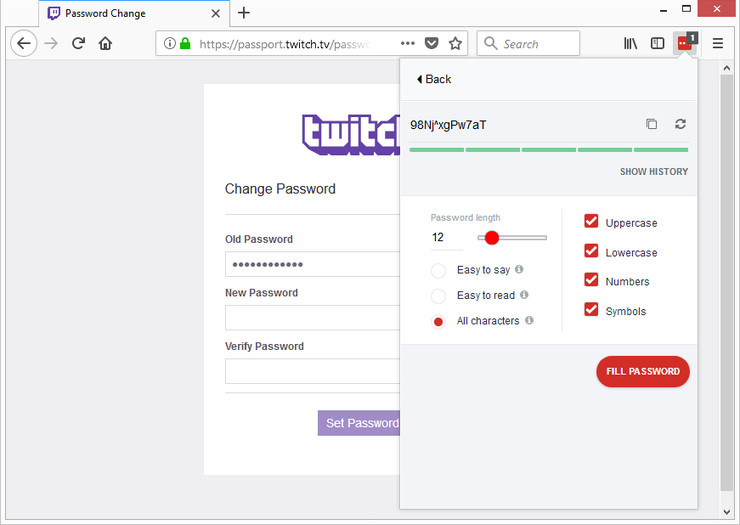Go Back in the LastPass popup

[434, 79]
